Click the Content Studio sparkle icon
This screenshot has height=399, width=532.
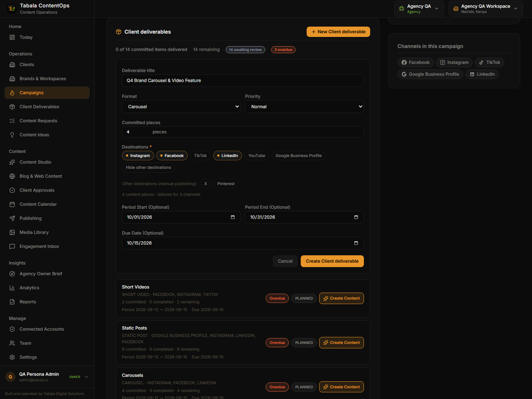pos(12,162)
